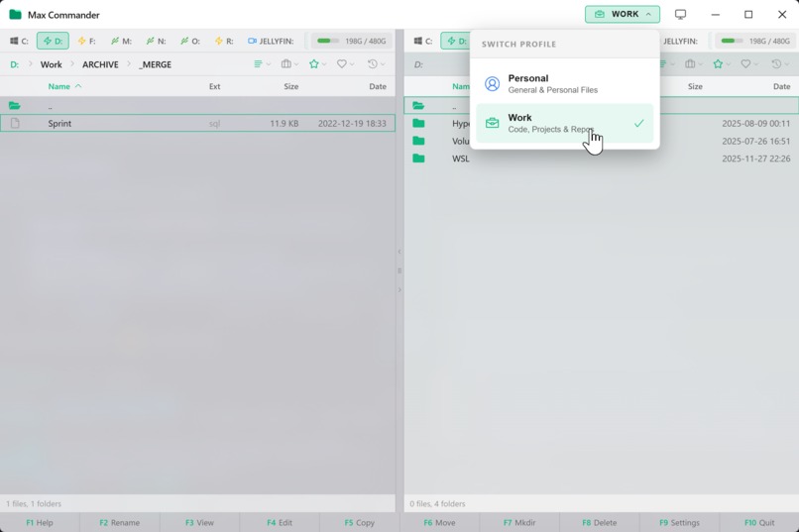
Task: Open left panel view mode list icon
Action: coord(262,64)
